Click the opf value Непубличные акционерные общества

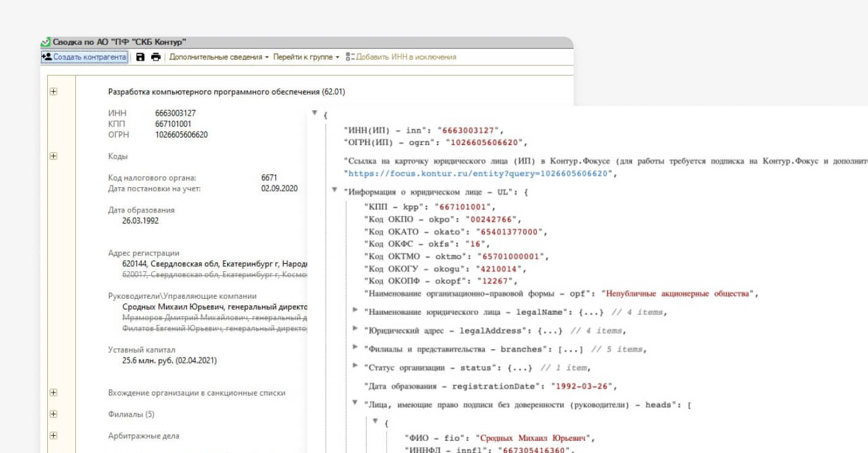coord(678,294)
